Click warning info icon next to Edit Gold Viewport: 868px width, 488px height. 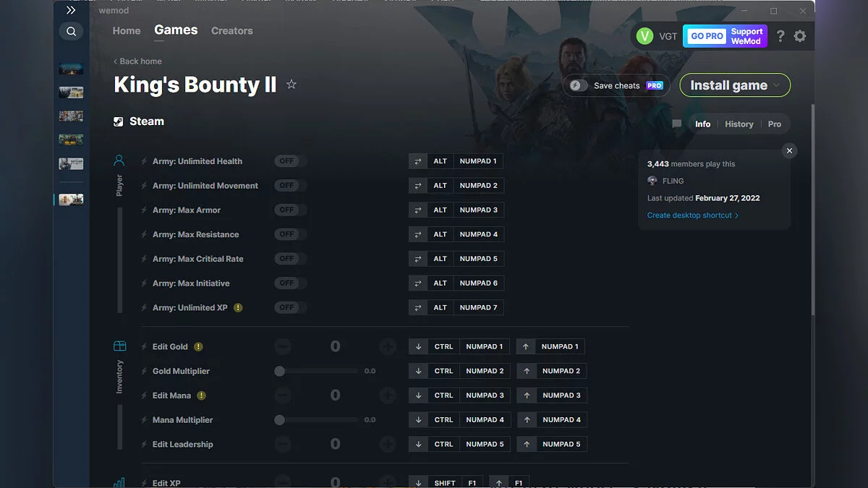[198, 347]
